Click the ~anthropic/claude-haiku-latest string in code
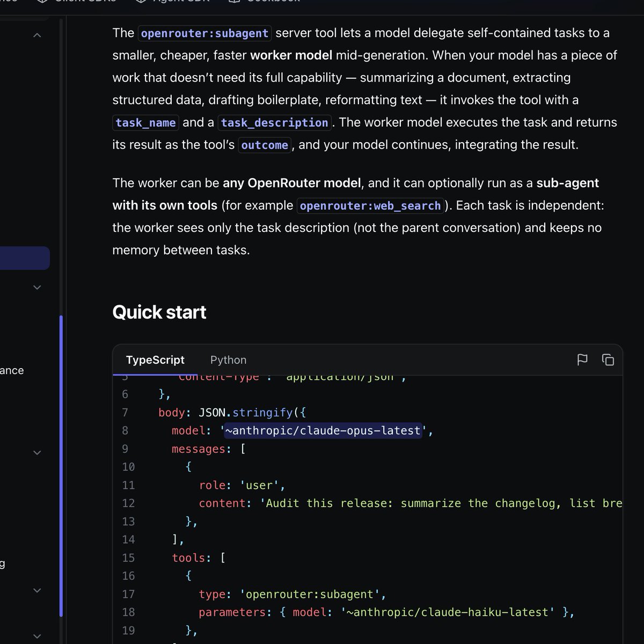The width and height of the screenshot is (644, 644). [448, 612]
